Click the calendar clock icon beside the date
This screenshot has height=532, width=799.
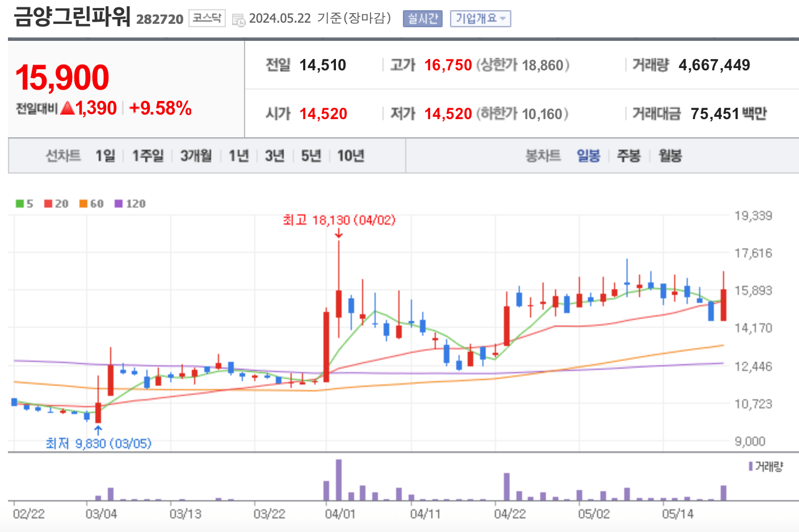pos(238,20)
